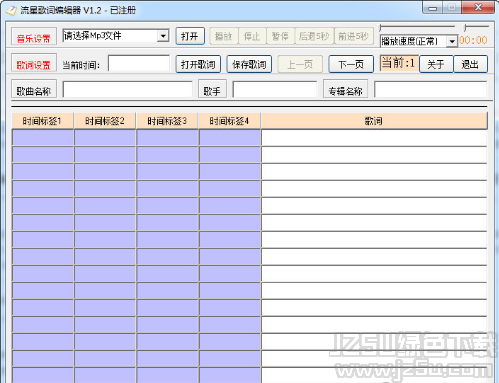Click the 暂停 pause button
This screenshot has width=499, height=383.
click(x=281, y=36)
